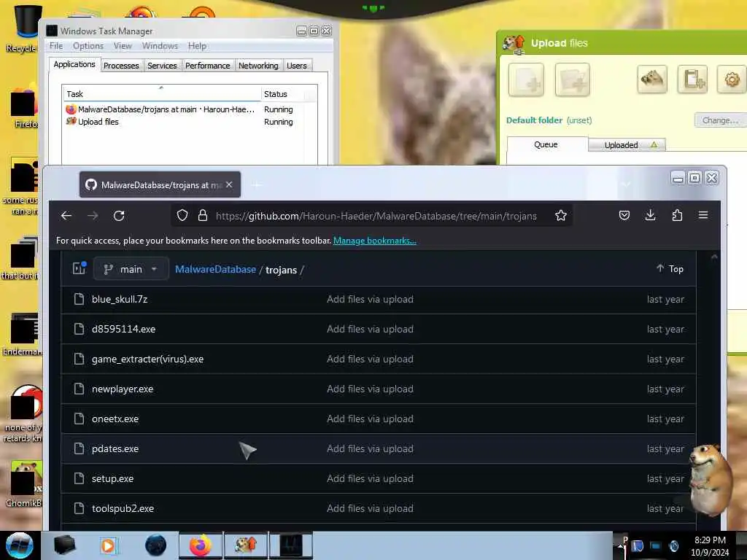Switch to the Uploaded tab
747x560 pixels.
coord(627,145)
